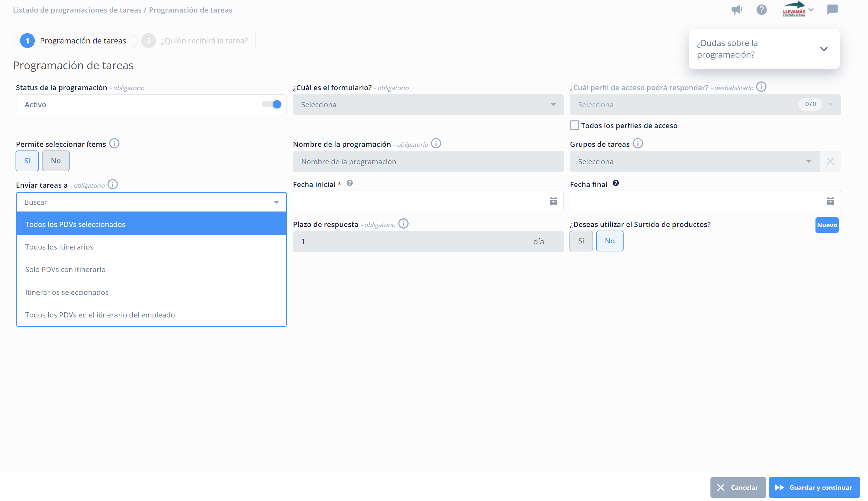Screen dimensions: 868x501
Task: Open calendar picker for Fecha final
Action: 830,201
